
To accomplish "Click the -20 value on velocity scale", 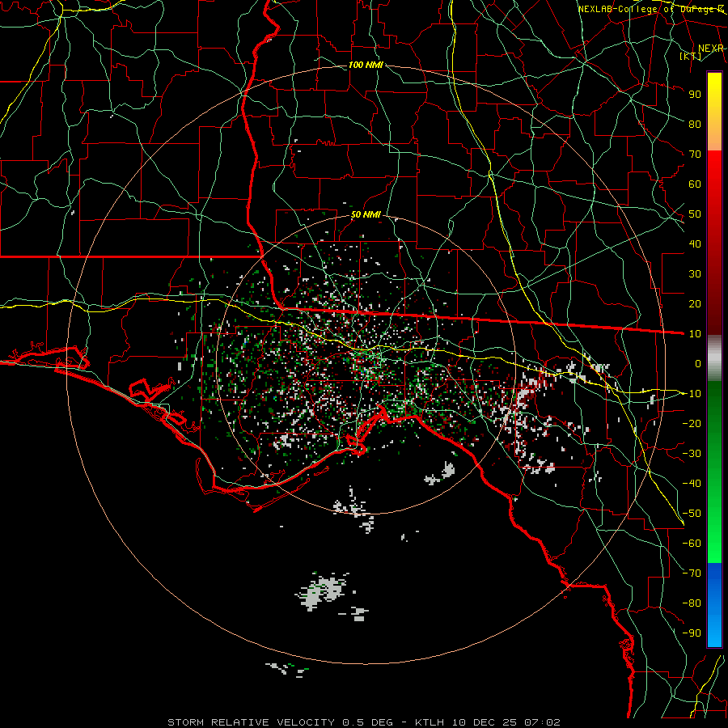I will click(692, 424).
